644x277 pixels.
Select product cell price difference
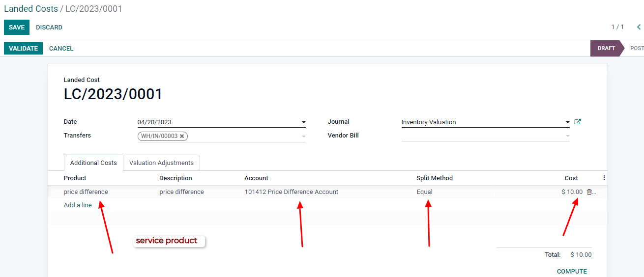point(86,192)
